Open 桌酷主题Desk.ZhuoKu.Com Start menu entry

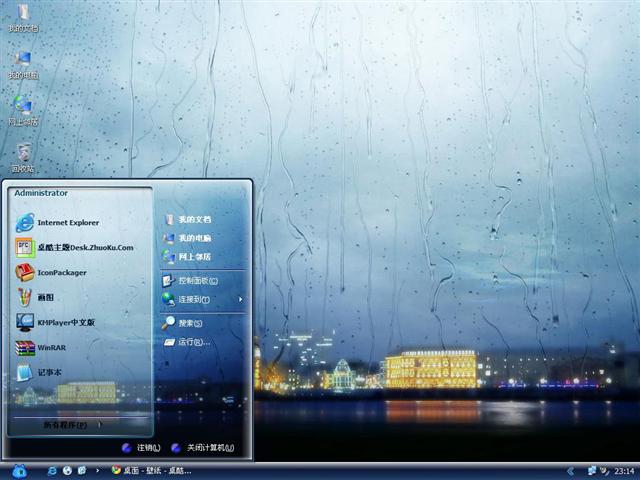(x=75, y=247)
